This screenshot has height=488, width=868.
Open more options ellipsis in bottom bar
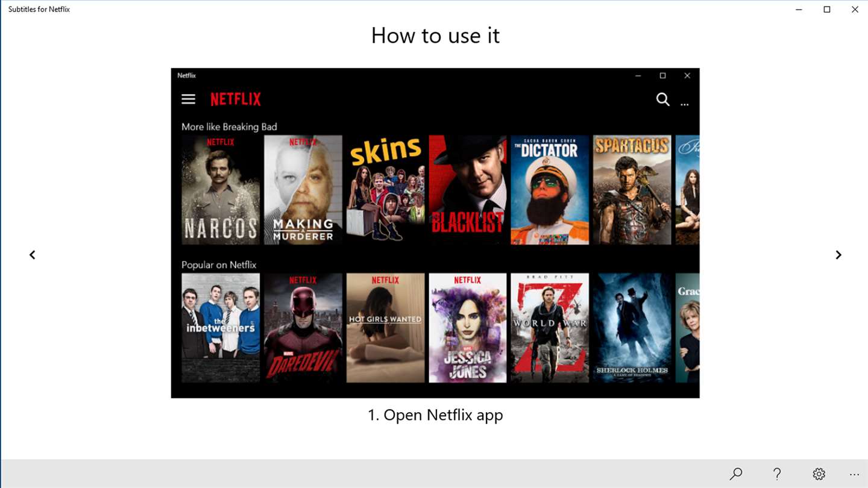coord(854,475)
